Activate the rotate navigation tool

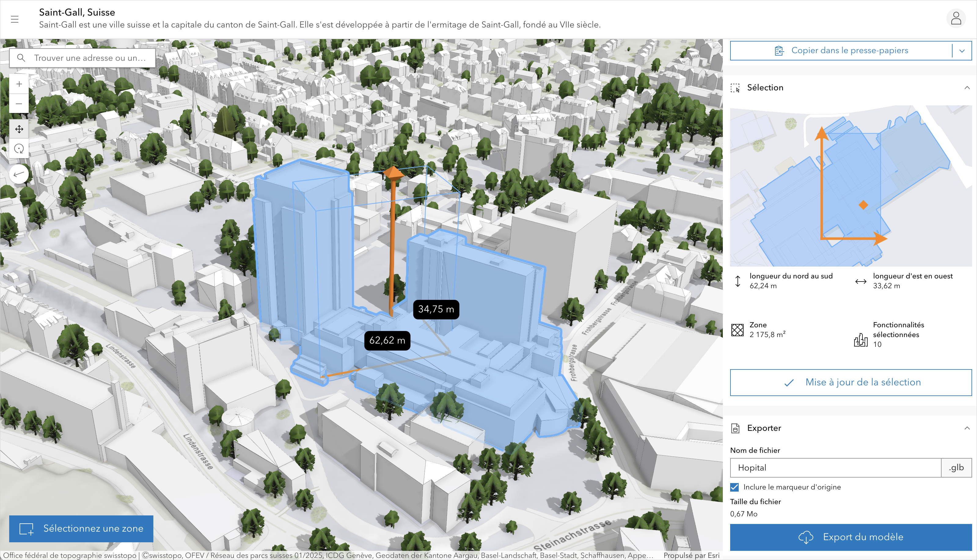pyautogui.click(x=19, y=149)
